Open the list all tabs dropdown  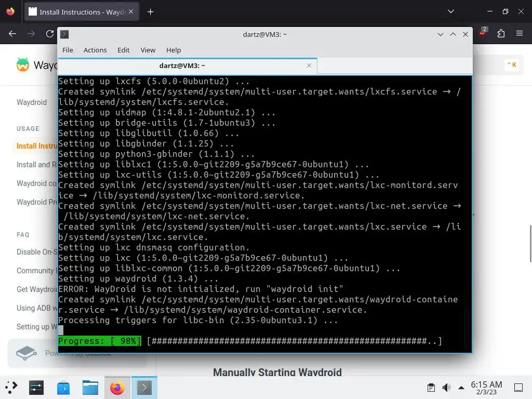tap(451, 11)
